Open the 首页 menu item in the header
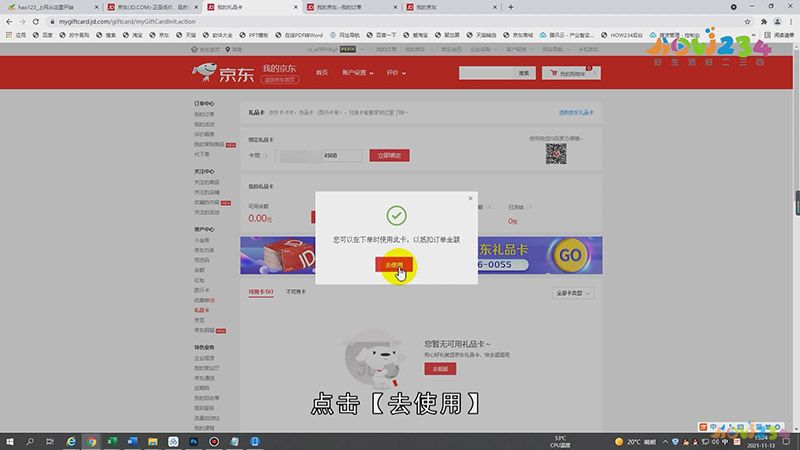The width and height of the screenshot is (800, 450). 321,72
